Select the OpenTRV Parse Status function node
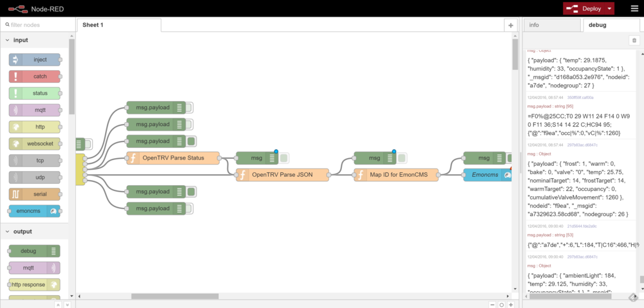The image size is (644, 308). click(x=173, y=158)
